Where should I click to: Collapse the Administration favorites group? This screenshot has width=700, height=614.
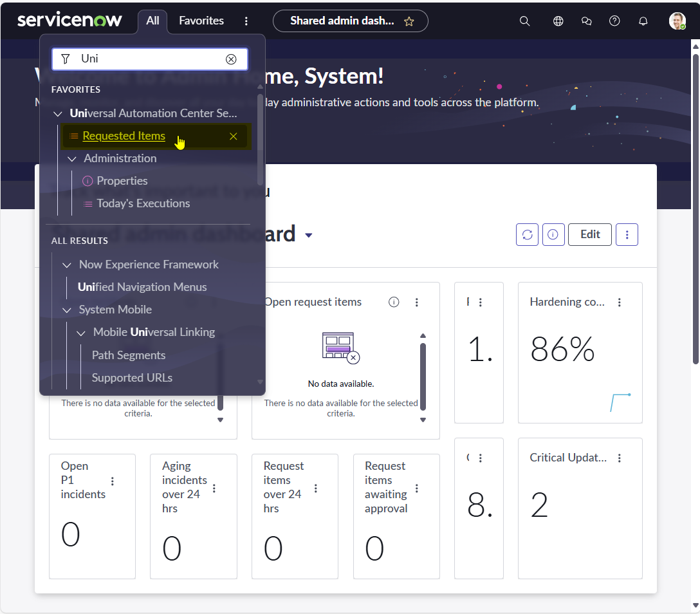tap(72, 159)
